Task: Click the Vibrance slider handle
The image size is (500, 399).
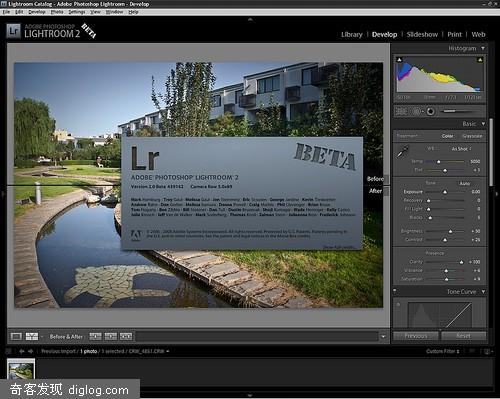Action: [446, 271]
